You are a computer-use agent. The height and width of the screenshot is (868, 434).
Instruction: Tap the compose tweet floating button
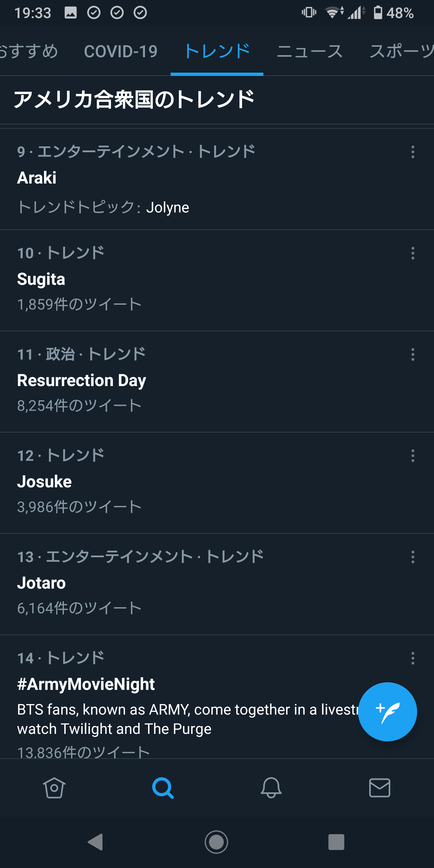pos(387,711)
